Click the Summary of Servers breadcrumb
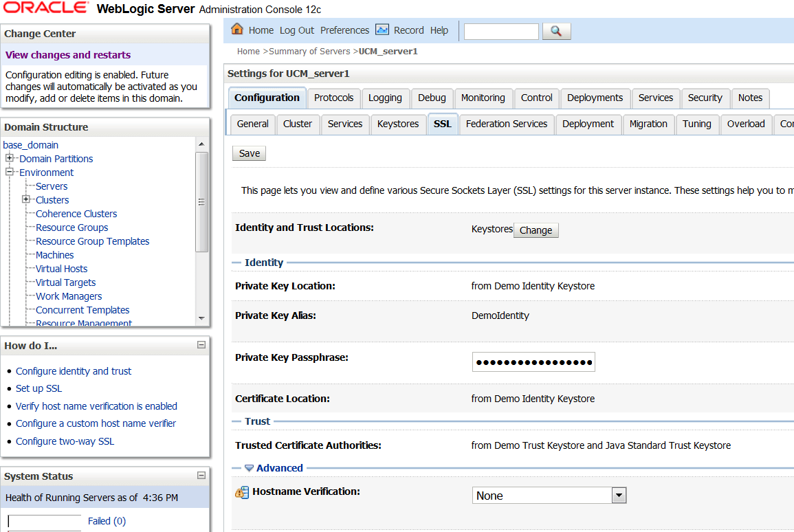794x532 pixels. click(x=309, y=51)
